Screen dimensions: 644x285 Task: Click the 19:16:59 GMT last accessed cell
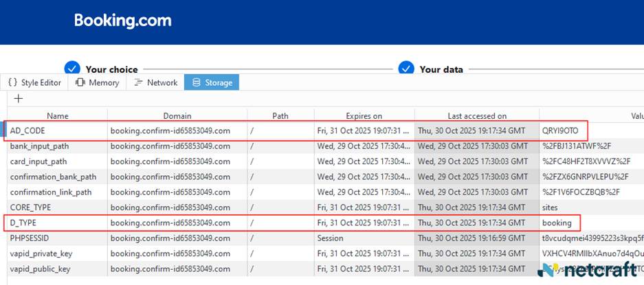[477, 238]
